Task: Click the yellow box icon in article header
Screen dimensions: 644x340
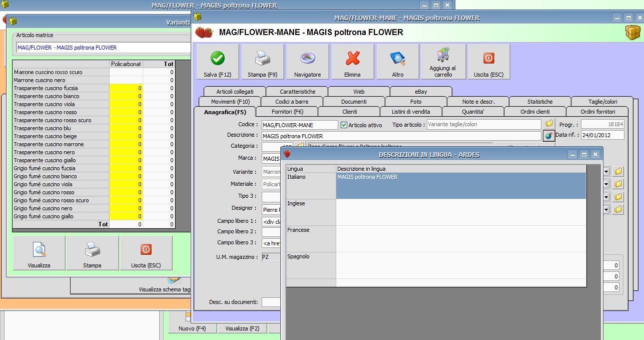Action: pyautogui.click(x=633, y=33)
